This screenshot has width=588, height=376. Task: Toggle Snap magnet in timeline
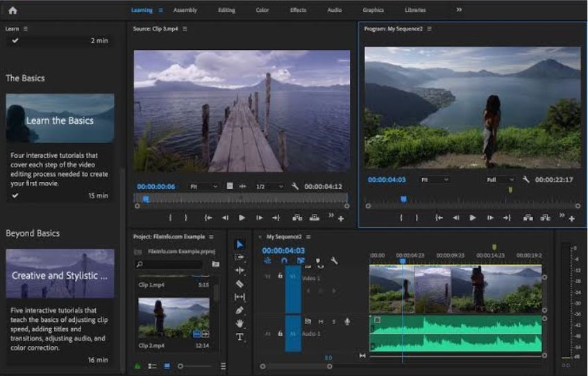[x=284, y=261]
